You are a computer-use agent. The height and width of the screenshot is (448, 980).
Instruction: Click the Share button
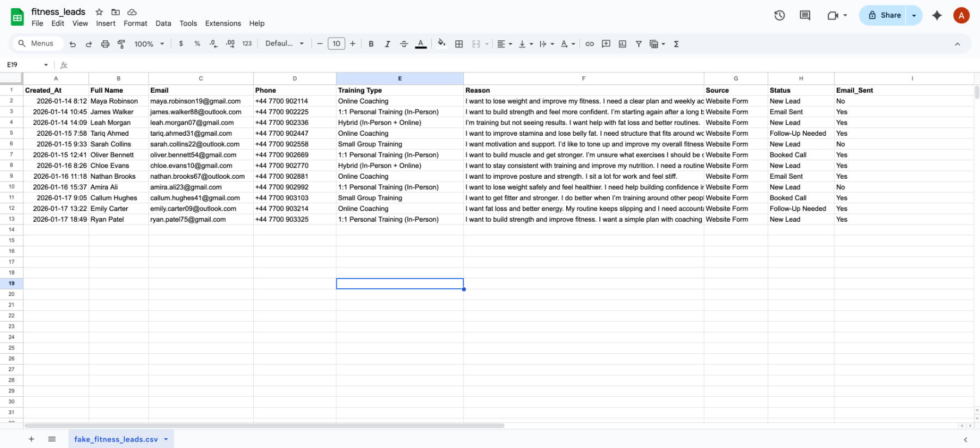pos(884,15)
